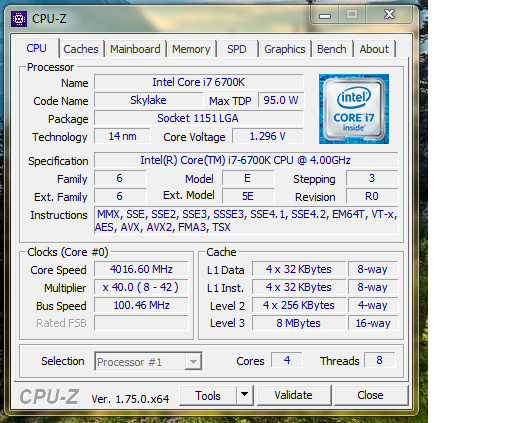Click the Level 2 4-way associativity value
This screenshot has height=423, width=531.
tap(373, 305)
